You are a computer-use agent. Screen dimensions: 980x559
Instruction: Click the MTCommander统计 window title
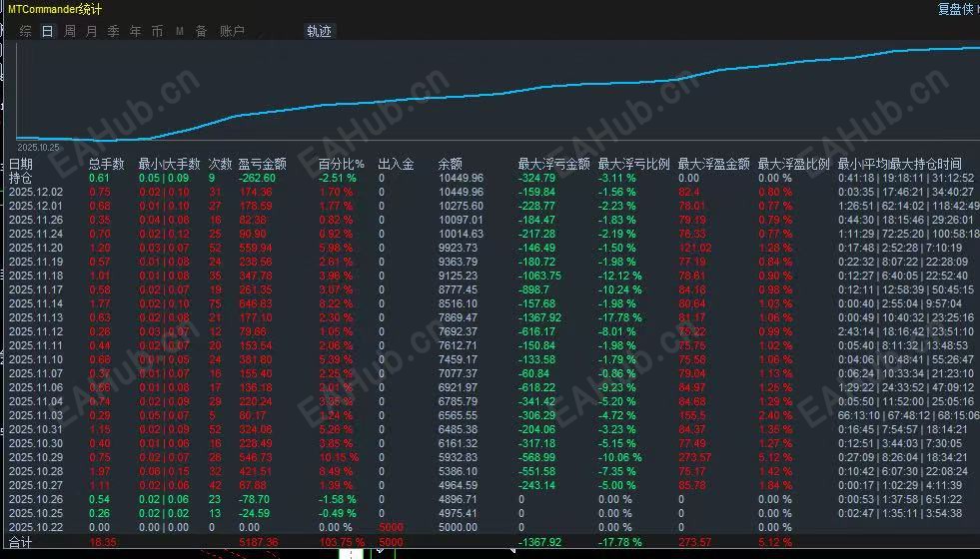[54, 9]
